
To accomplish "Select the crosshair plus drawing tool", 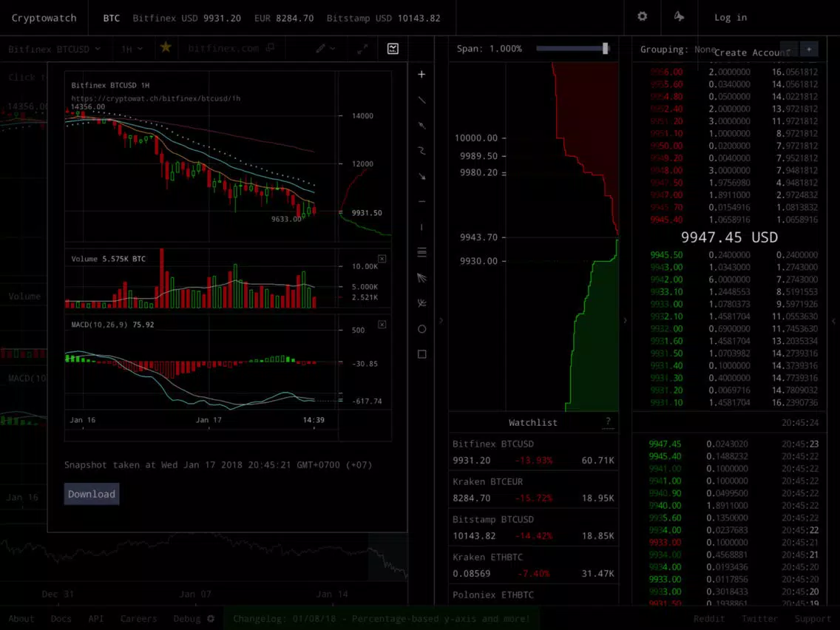I will click(421, 75).
